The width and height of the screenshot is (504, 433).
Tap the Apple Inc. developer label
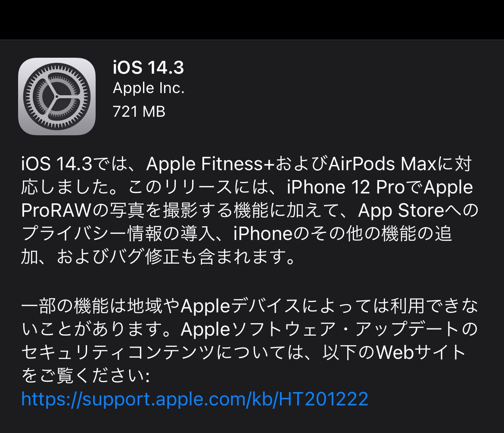[149, 88]
